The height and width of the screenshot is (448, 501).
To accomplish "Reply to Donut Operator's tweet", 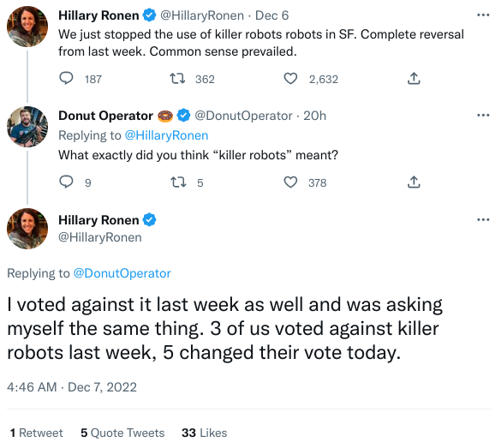I will 66,182.
